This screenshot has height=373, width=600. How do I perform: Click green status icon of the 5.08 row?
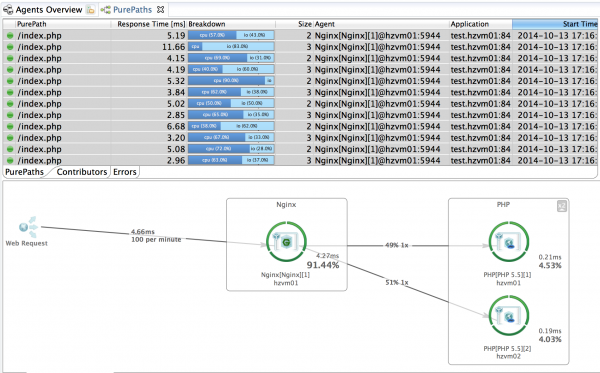[10, 149]
